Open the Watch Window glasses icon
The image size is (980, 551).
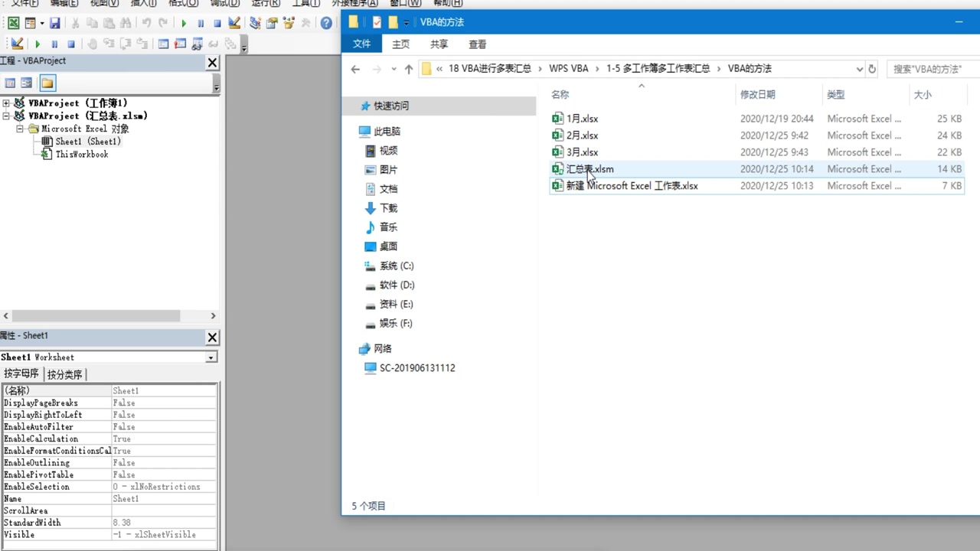tap(198, 44)
